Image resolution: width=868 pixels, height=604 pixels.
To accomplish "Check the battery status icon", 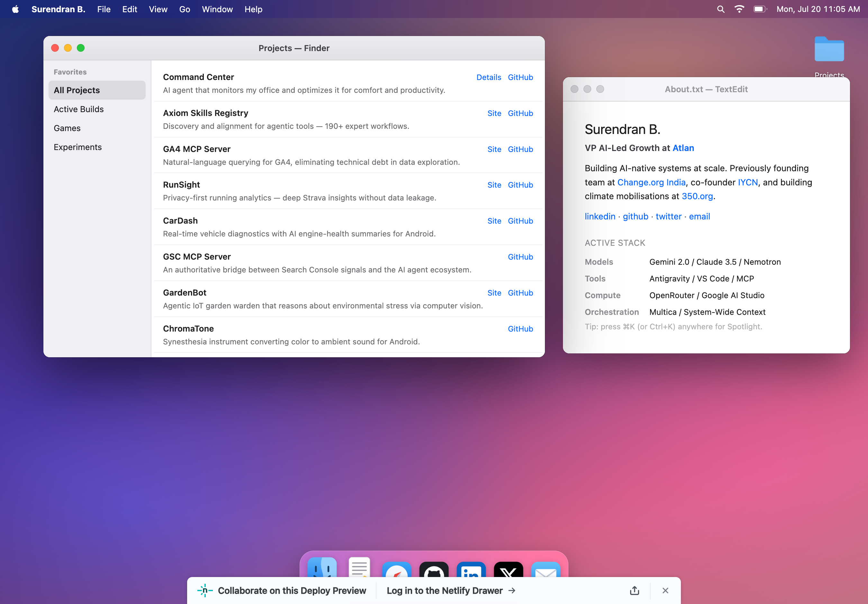I will (x=760, y=9).
